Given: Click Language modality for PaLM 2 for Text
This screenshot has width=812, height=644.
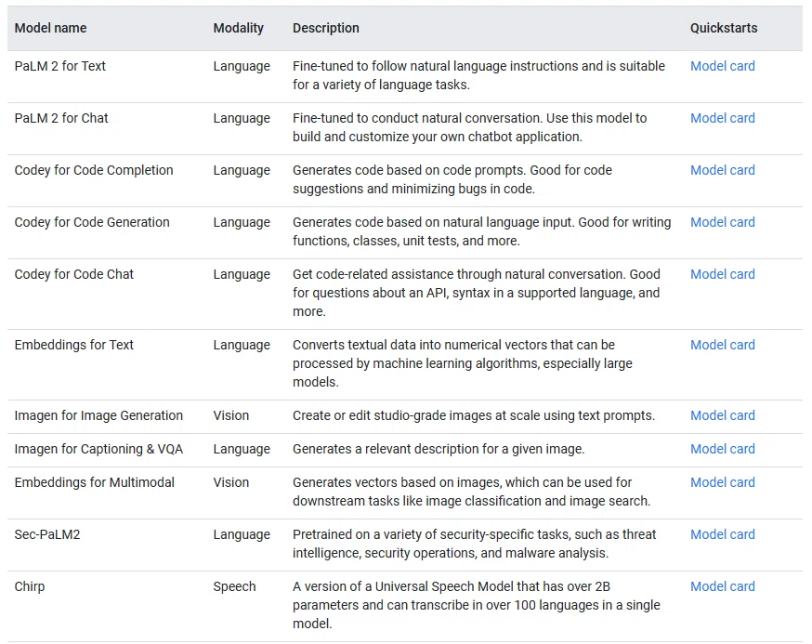Looking at the screenshot, I should click(x=242, y=66).
